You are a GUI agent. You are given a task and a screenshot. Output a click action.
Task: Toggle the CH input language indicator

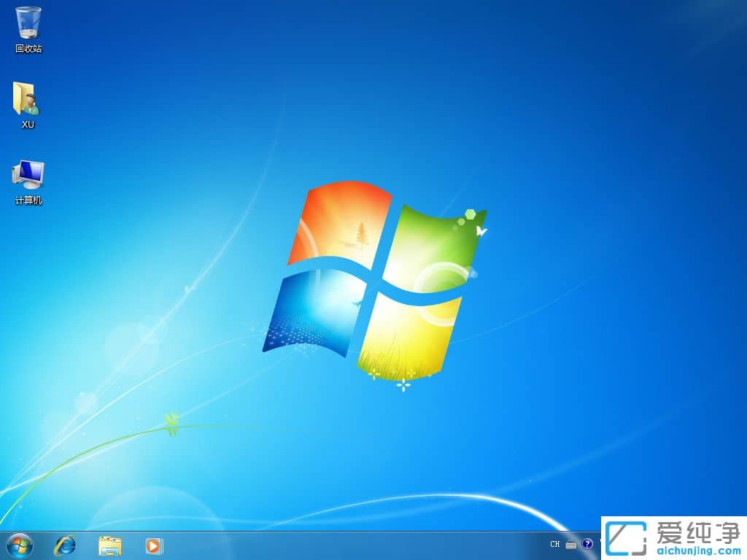[x=554, y=545]
